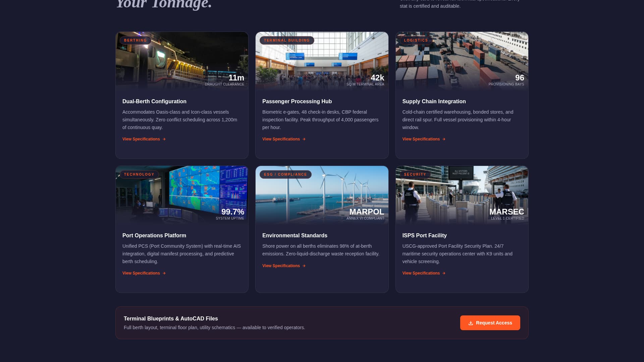Click the arrow icon on Passenger Processing Hub link
Image resolution: width=644 pixels, height=362 pixels.
tap(304, 139)
